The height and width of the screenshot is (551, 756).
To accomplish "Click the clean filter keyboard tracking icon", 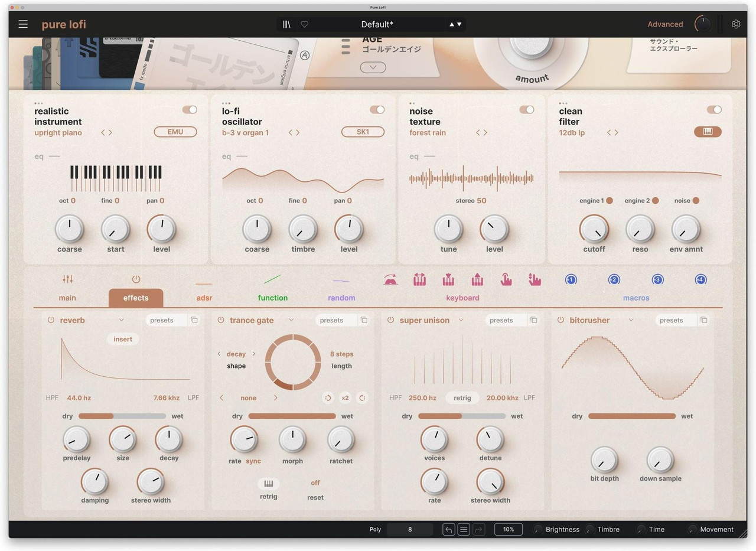I will point(708,132).
